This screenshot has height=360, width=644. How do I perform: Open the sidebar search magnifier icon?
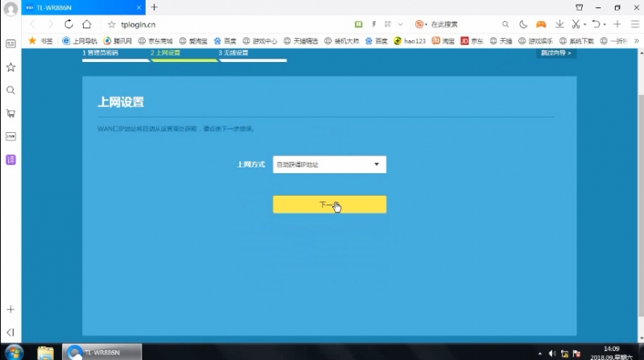pyautogui.click(x=10, y=90)
